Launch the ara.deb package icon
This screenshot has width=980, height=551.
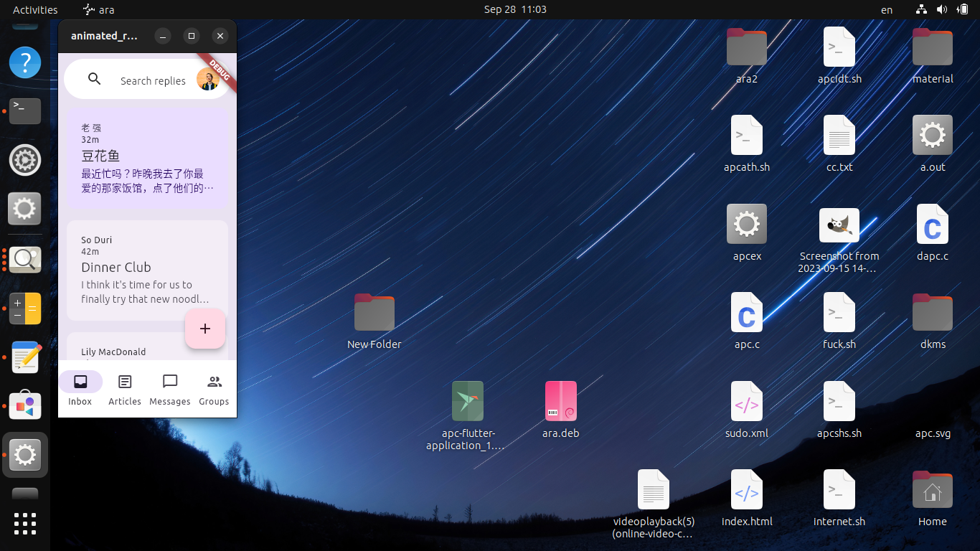click(561, 402)
